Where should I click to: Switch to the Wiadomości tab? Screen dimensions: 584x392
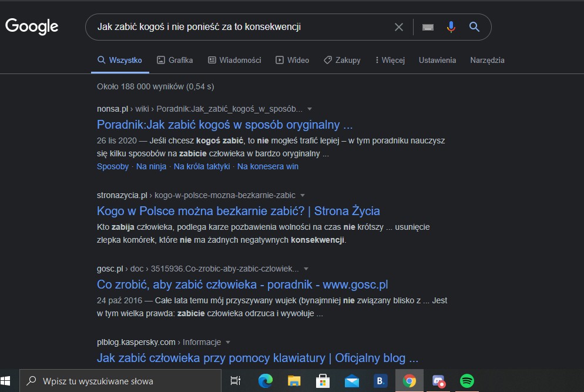click(234, 60)
